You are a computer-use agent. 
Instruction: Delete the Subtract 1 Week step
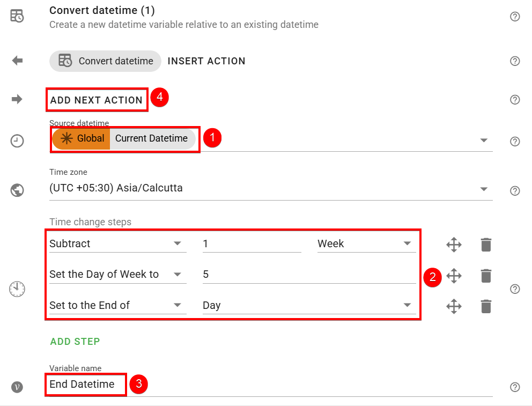pos(485,245)
